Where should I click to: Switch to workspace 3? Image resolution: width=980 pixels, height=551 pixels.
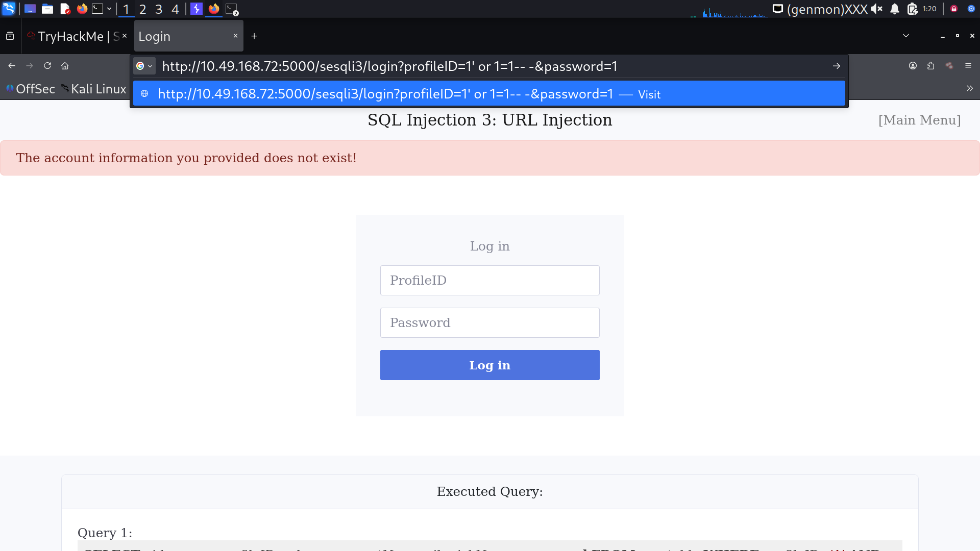[159, 9]
